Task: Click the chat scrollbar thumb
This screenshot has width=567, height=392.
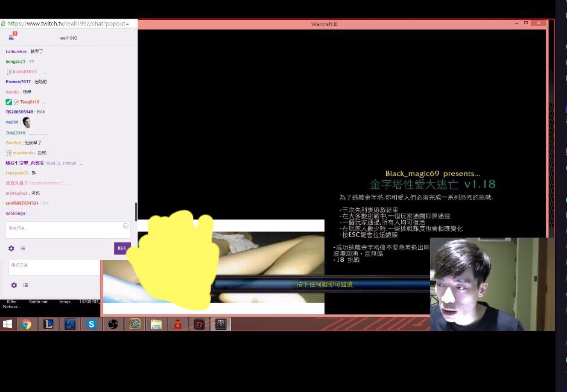Action: point(136,211)
